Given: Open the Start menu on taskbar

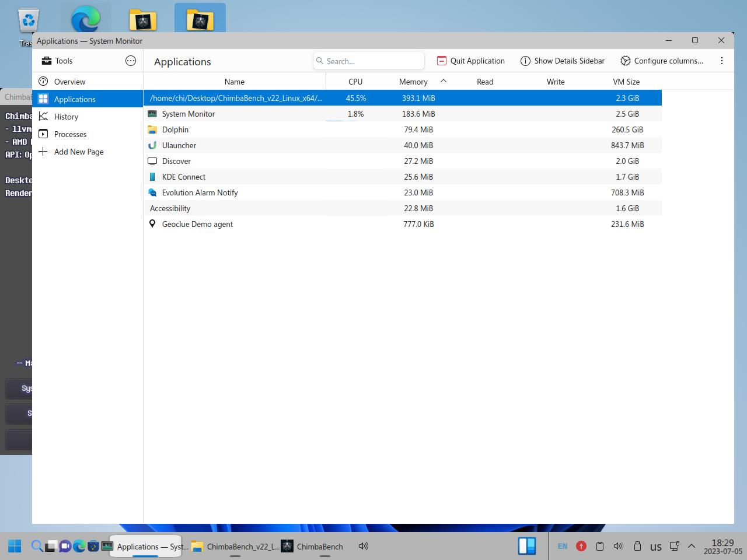Looking at the screenshot, I should coord(15,546).
